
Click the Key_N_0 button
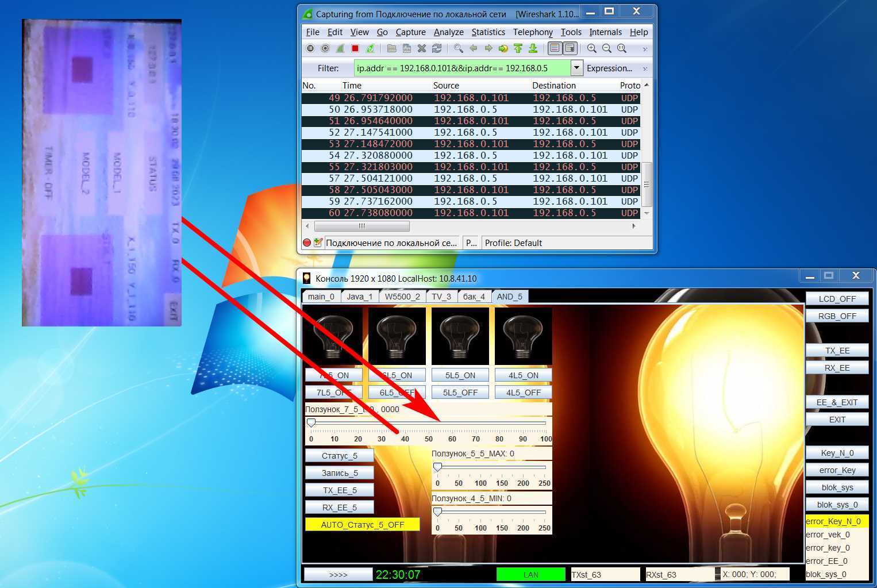pyautogui.click(x=837, y=453)
